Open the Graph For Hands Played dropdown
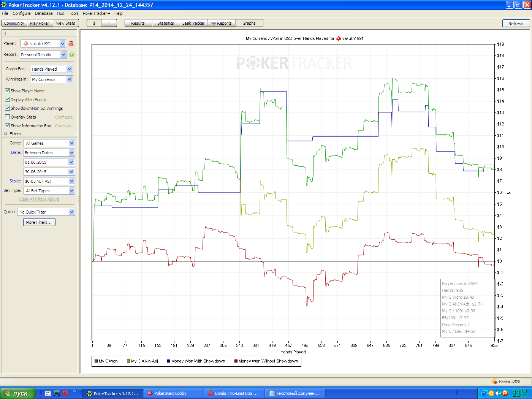The height and width of the screenshot is (399, 532). (52, 69)
